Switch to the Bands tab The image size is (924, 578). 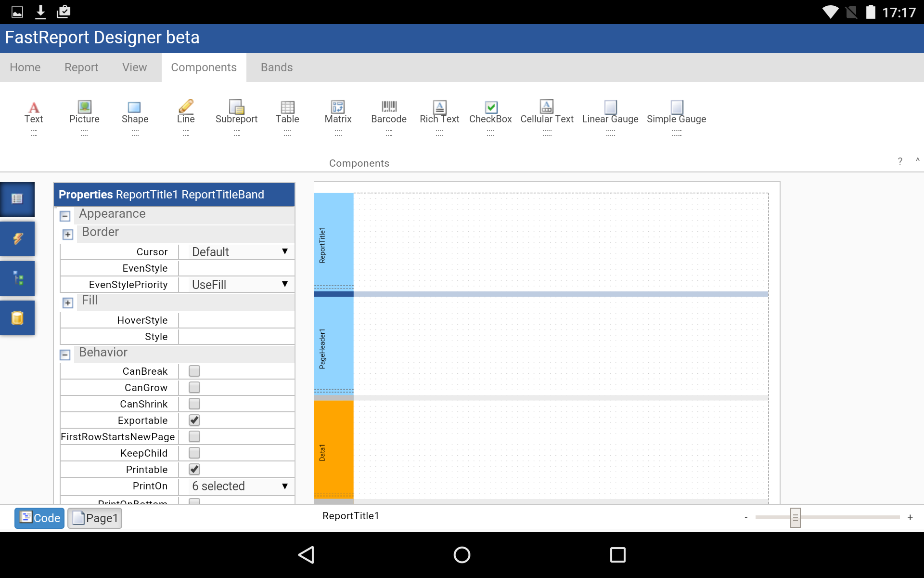tap(277, 67)
